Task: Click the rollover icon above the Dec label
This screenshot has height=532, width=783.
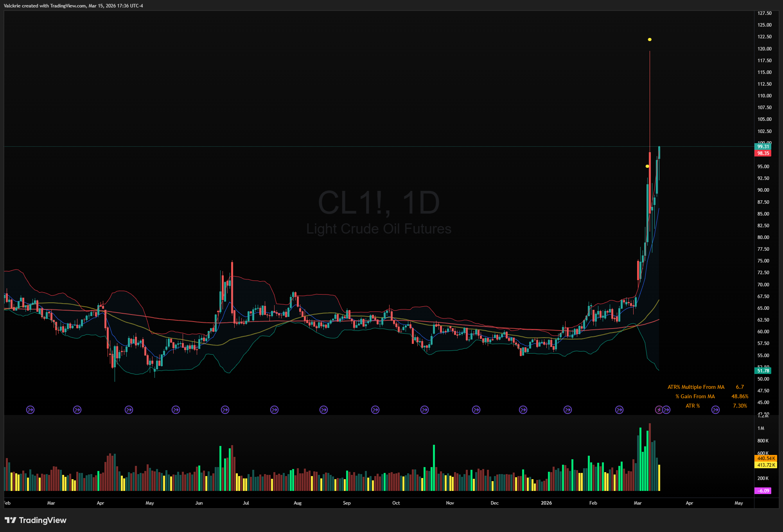Action: click(x=476, y=410)
